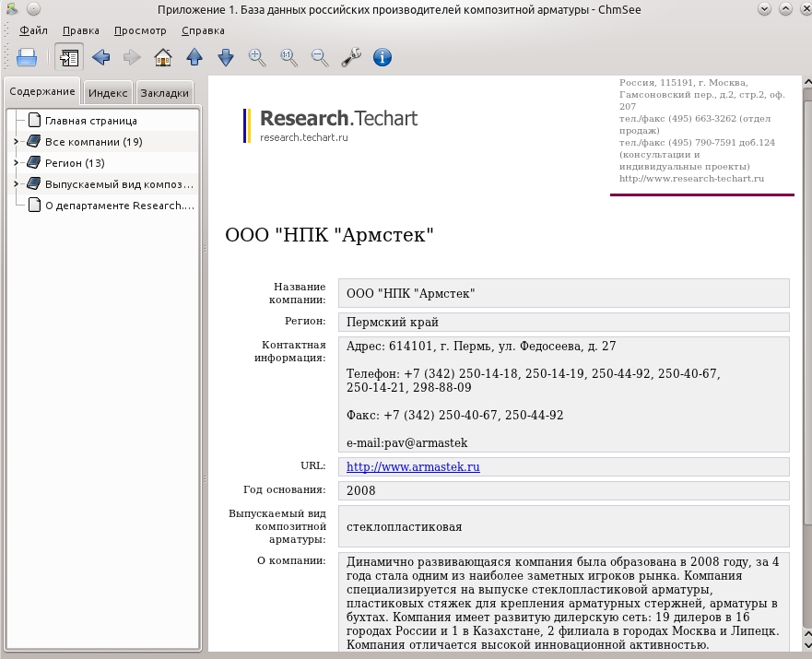
Task: Expand the Регион (13) node
Action: tap(16, 162)
